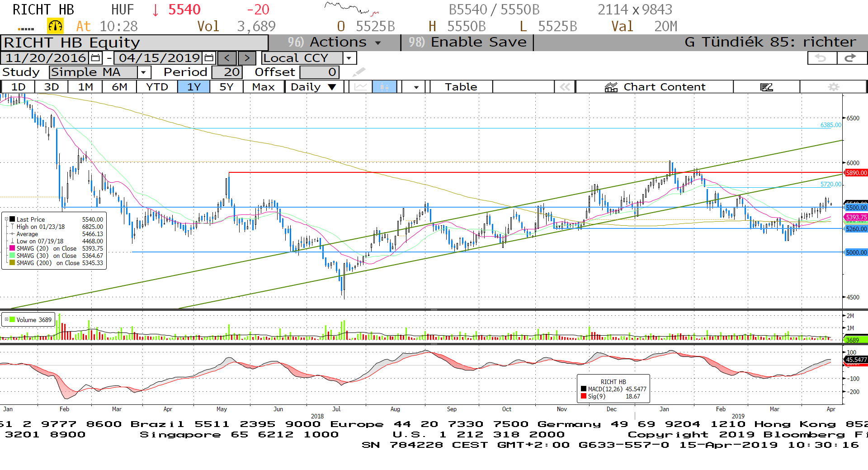
Task: Click the Offset value field
Action: (319, 72)
